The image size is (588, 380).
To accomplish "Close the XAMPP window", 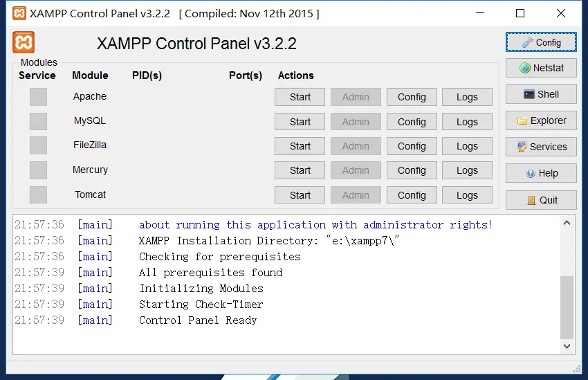I will (561, 13).
